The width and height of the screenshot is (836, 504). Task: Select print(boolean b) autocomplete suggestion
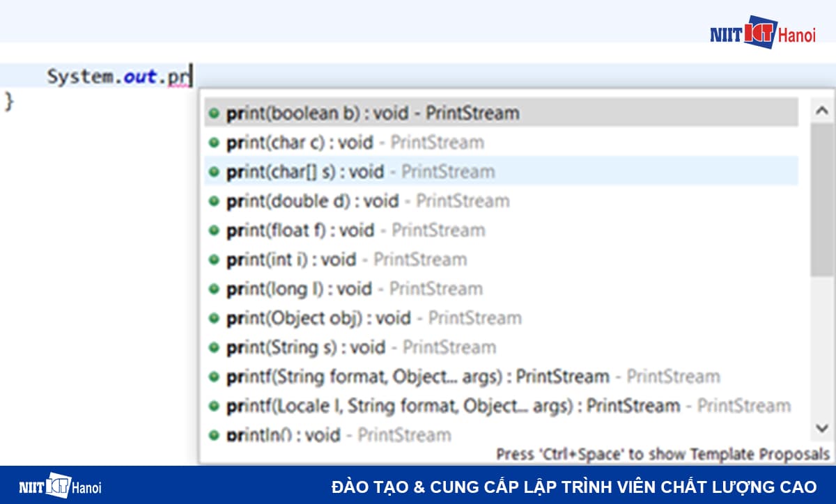373,113
